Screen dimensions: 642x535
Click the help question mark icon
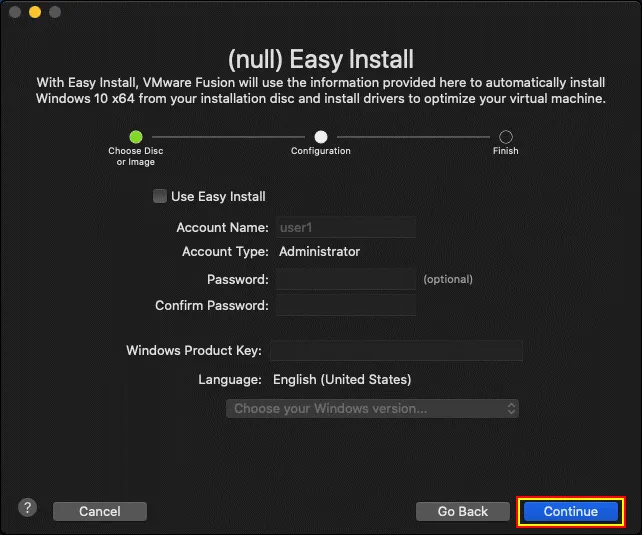pos(27,509)
